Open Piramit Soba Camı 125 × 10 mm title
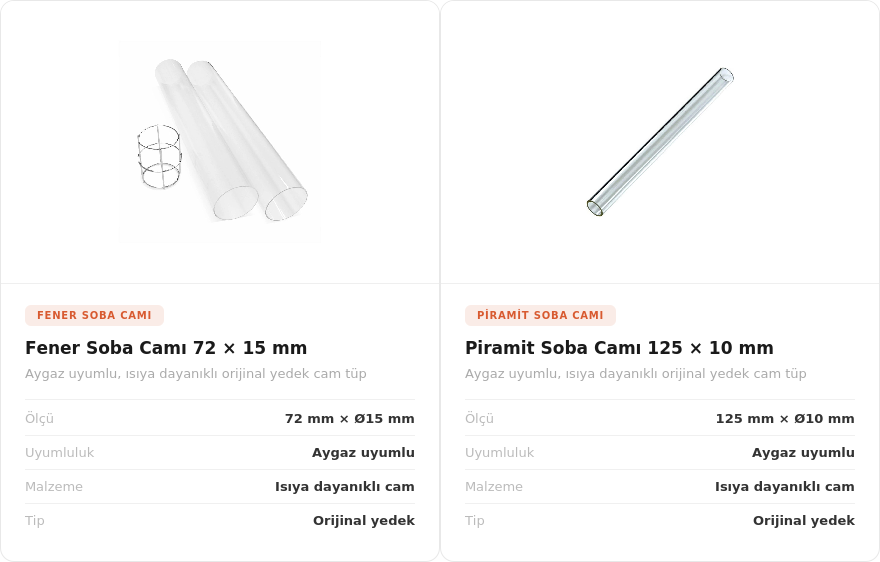 [619, 348]
